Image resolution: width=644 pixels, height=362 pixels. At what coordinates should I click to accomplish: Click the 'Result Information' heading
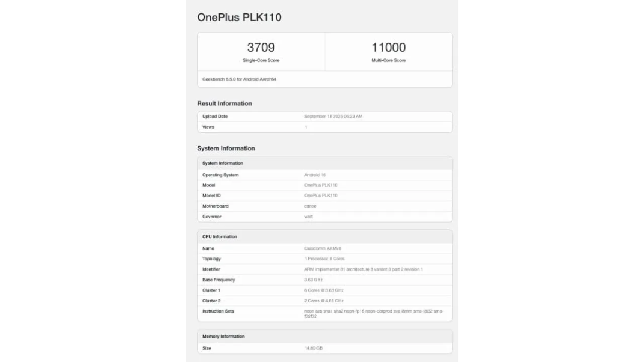(224, 103)
